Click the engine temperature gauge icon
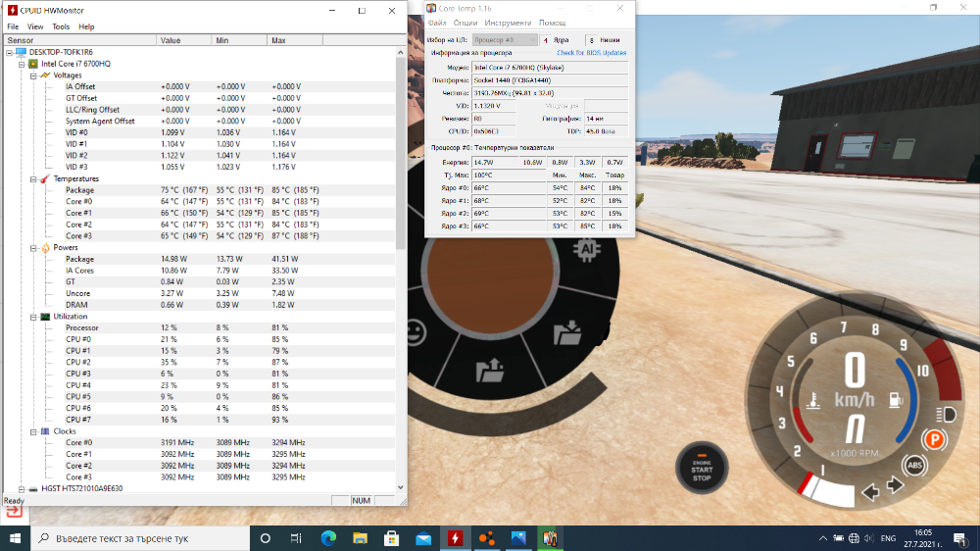980x551 pixels. 813,401
